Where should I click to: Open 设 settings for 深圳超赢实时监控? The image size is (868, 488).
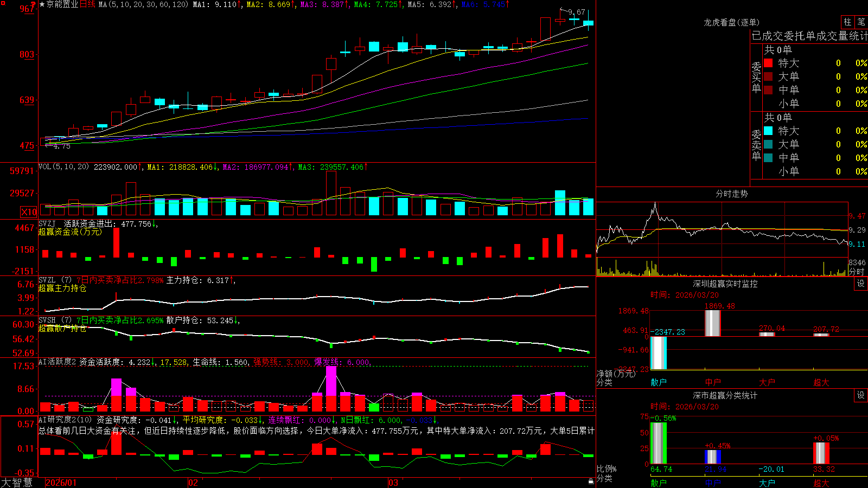coord(861,284)
